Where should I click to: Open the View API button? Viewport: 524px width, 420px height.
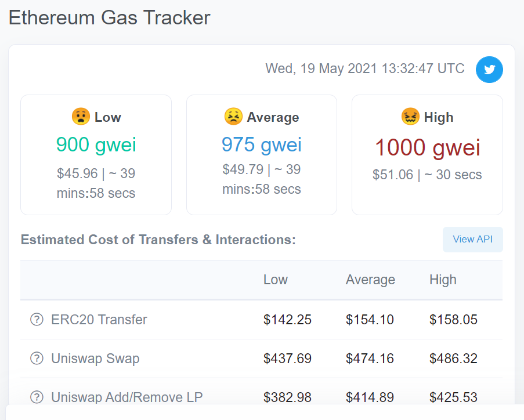[472, 240]
